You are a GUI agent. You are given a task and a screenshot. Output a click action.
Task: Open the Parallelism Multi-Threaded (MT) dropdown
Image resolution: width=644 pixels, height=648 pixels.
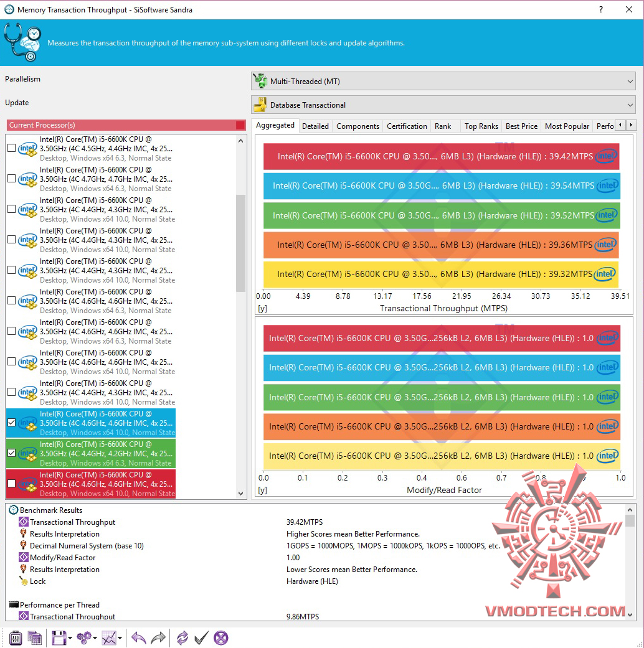click(443, 81)
